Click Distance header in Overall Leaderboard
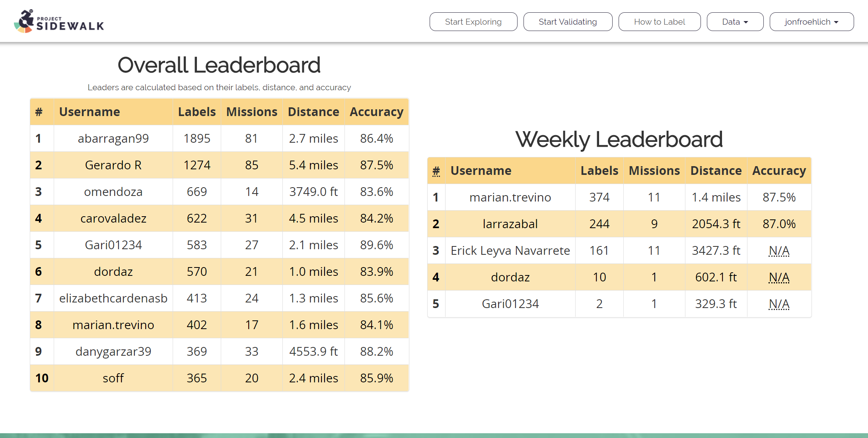This screenshot has width=868, height=438. (313, 112)
